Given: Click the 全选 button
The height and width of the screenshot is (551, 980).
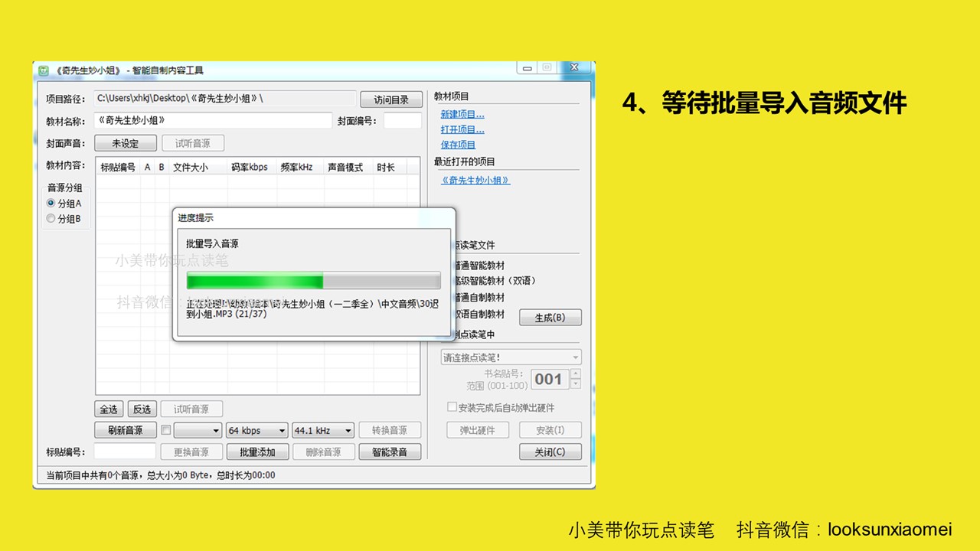Looking at the screenshot, I should click(x=109, y=409).
